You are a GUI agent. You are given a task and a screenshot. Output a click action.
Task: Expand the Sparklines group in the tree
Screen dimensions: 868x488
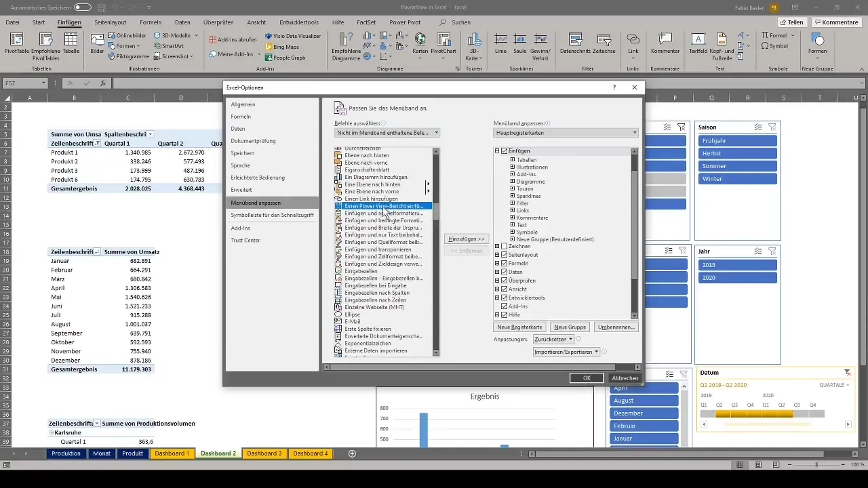(513, 196)
